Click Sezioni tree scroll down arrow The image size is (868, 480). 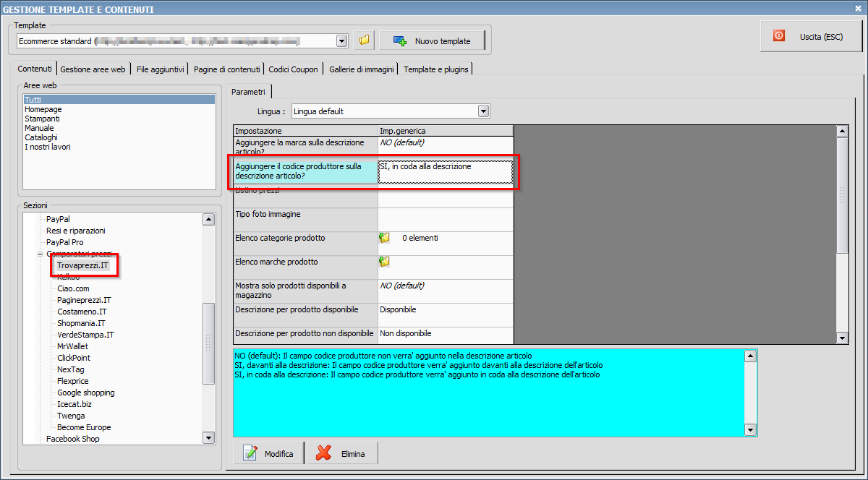pos(209,437)
